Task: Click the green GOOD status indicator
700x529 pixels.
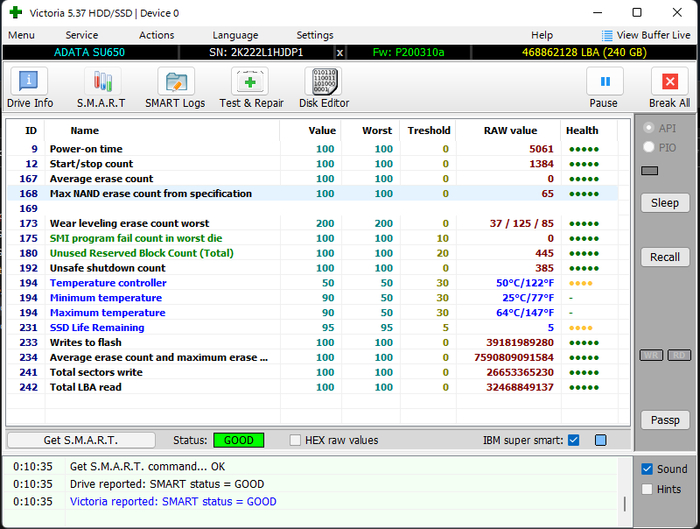Action: pos(239,440)
